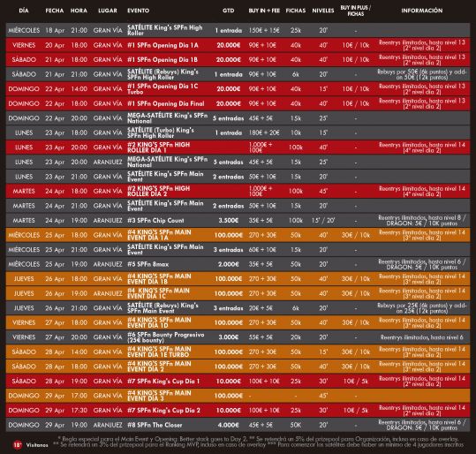Click the '20€ + 5€' buy-in cell

261,308
